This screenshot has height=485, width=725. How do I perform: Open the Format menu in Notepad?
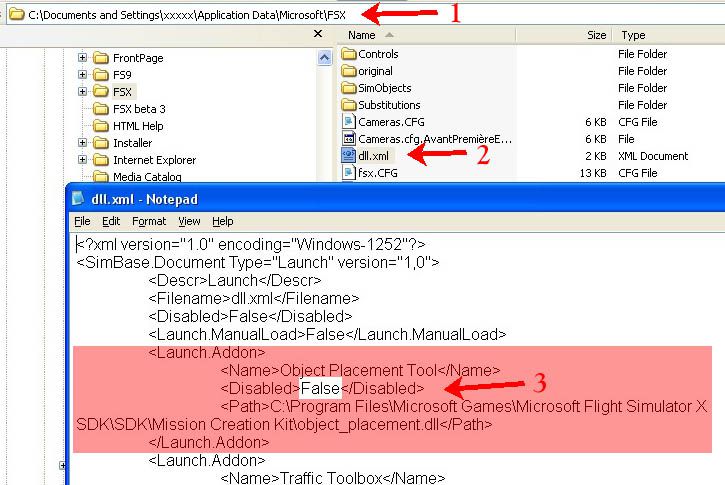[x=149, y=221]
